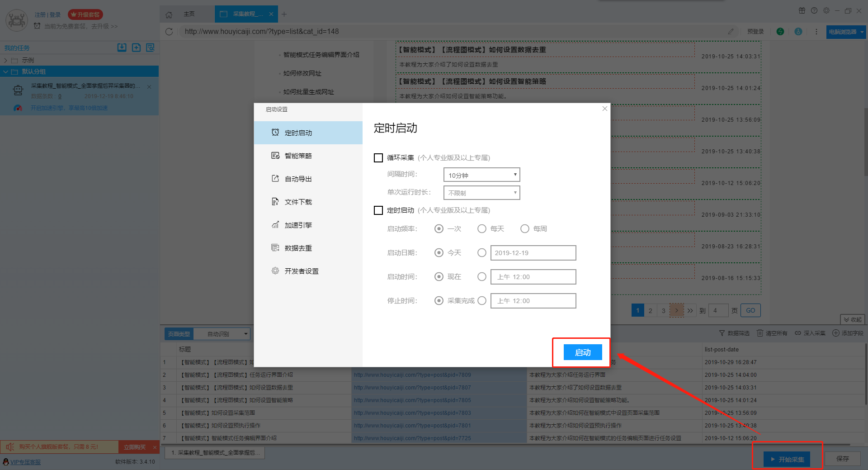Click the 启动时间 上午 12:00 field
868x470 pixels.
click(x=533, y=277)
